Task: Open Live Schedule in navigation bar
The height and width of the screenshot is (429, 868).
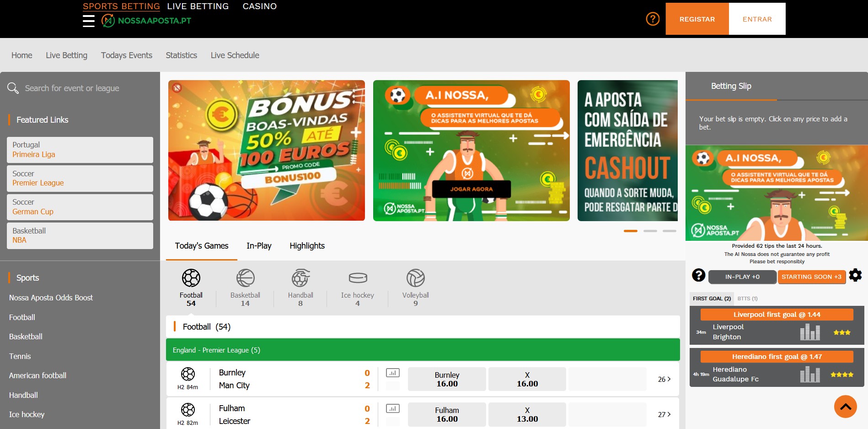Action: click(235, 55)
